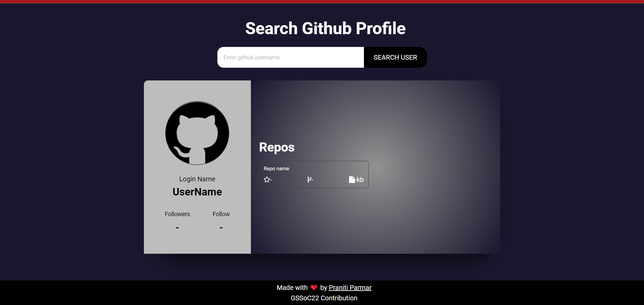This screenshot has height=305, width=644.
Task: Click the Repos heading
Action: (x=277, y=147)
